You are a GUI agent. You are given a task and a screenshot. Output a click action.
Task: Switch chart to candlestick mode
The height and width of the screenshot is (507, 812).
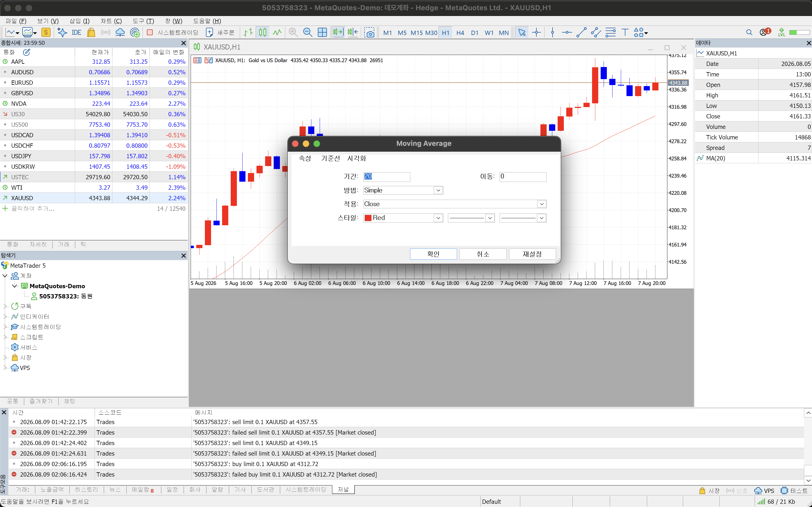pos(263,33)
